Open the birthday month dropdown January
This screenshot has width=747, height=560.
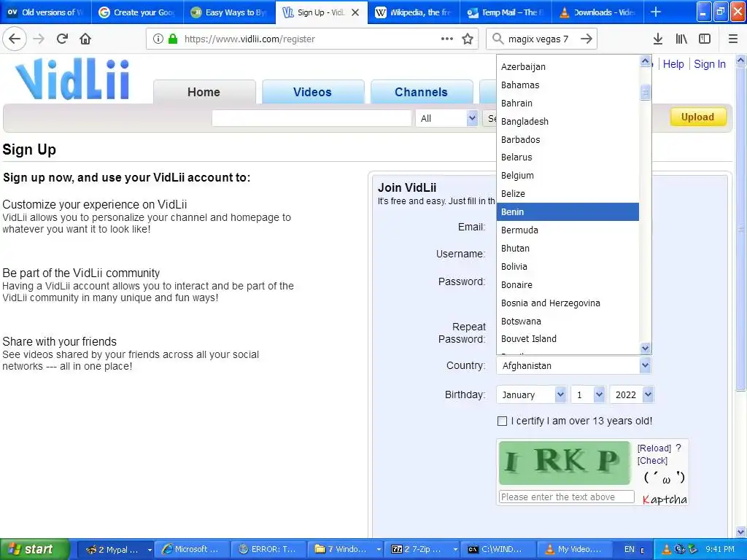(531, 394)
